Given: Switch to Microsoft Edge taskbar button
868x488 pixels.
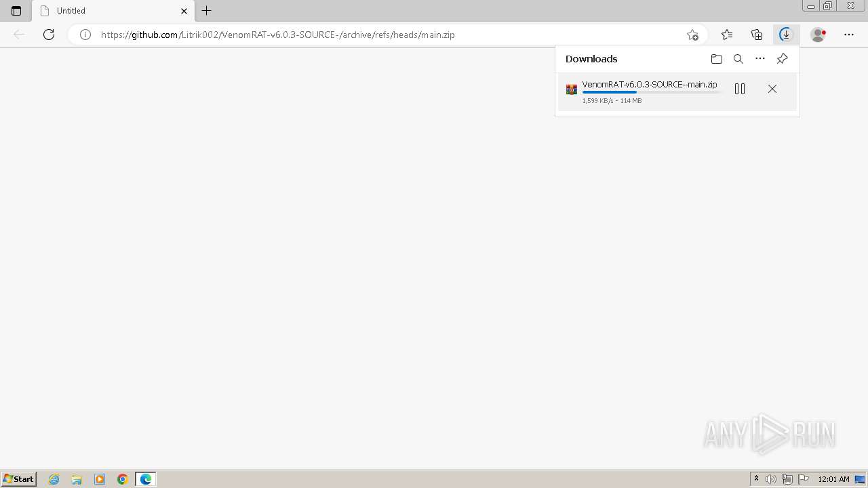Looking at the screenshot, I should pyautogui.click(x=146, y=479).
